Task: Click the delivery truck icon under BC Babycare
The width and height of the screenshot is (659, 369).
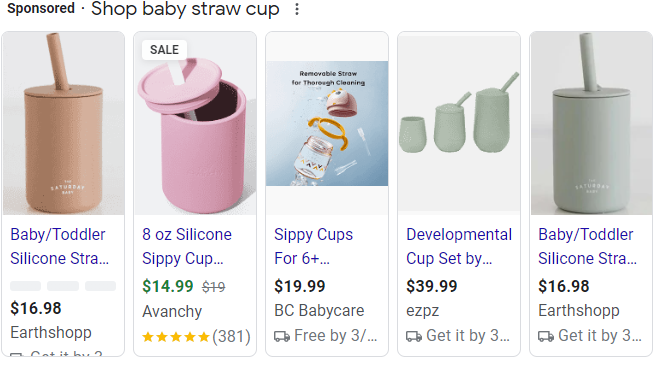Action: click(x=282, y=336)
